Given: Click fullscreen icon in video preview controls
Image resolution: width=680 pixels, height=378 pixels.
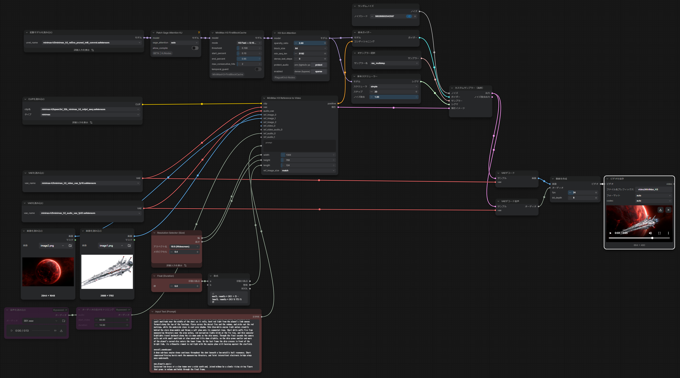Looking at the screenshot, I should tap(659, 233).
